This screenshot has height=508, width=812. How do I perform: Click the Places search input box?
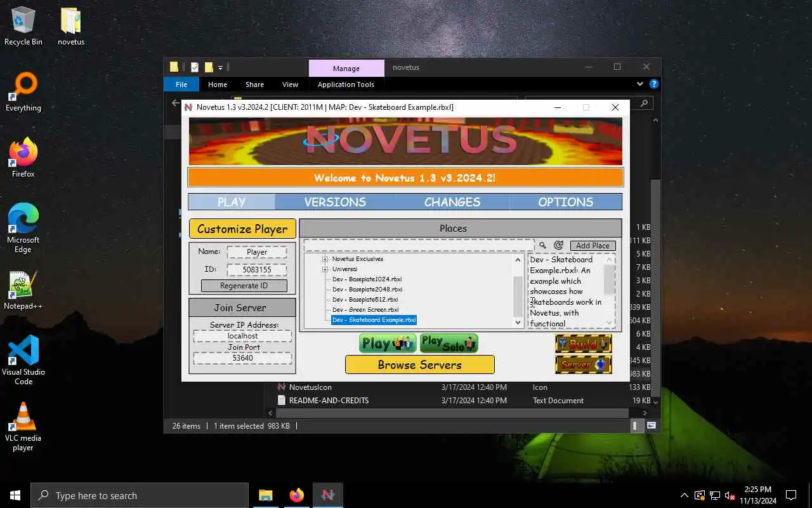tap(419, 245)
